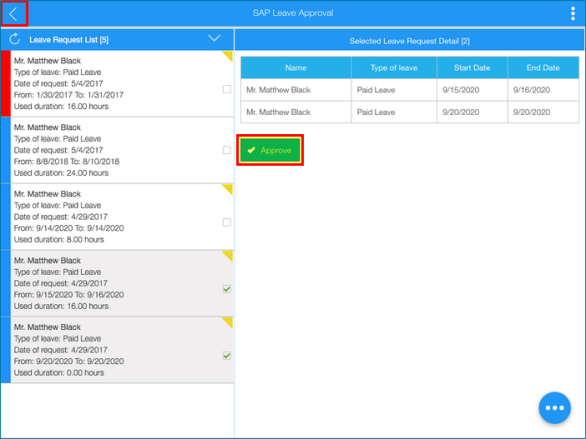Screen dimensions: 586x439
Task: Click Selected Leave Request Detail [2] header
Action: pyautogui.click(x=410, y=41)
